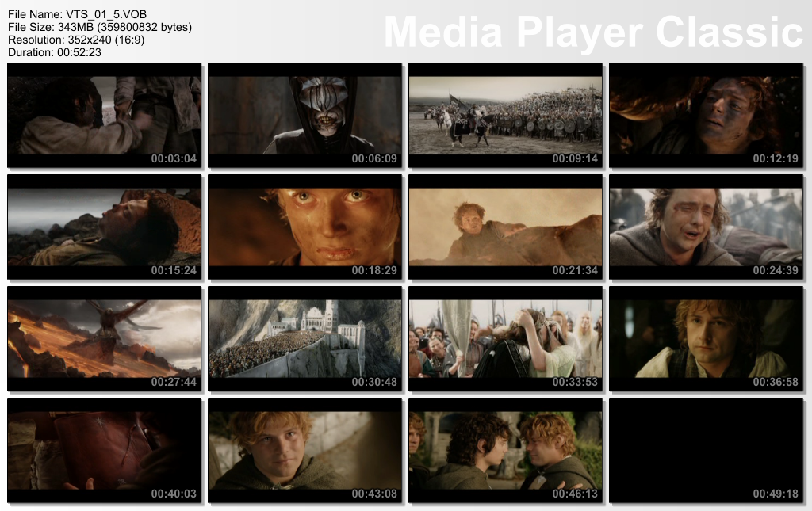
Task: Click the 00:24:39 timestamp label
Action: [776, 270]
